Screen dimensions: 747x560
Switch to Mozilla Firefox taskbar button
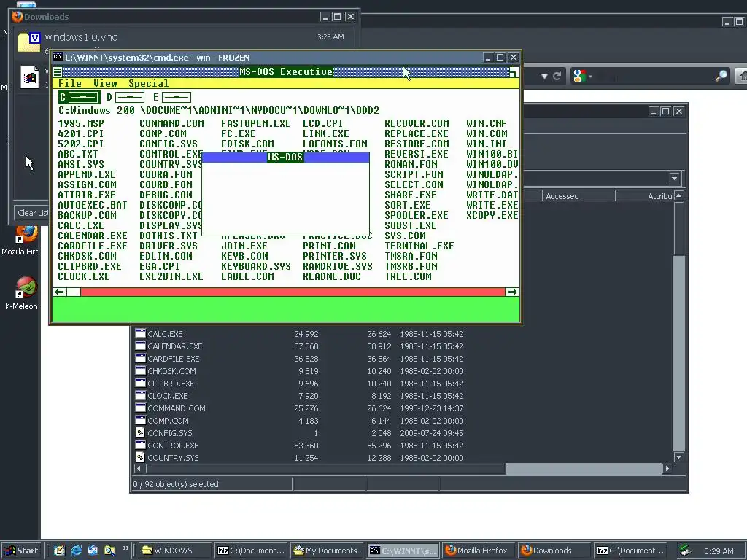click(478, 551)
